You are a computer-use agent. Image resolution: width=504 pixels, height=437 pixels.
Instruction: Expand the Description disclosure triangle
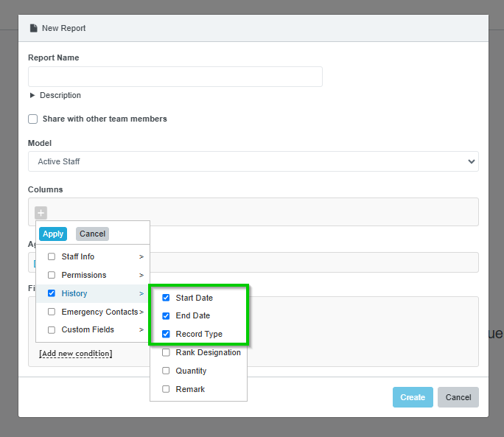click(32, 96)
